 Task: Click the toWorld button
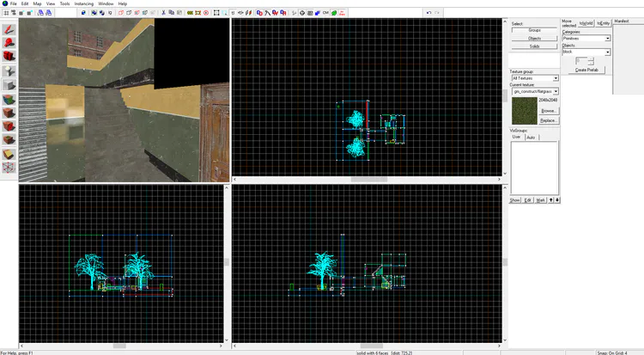[586, 23]
